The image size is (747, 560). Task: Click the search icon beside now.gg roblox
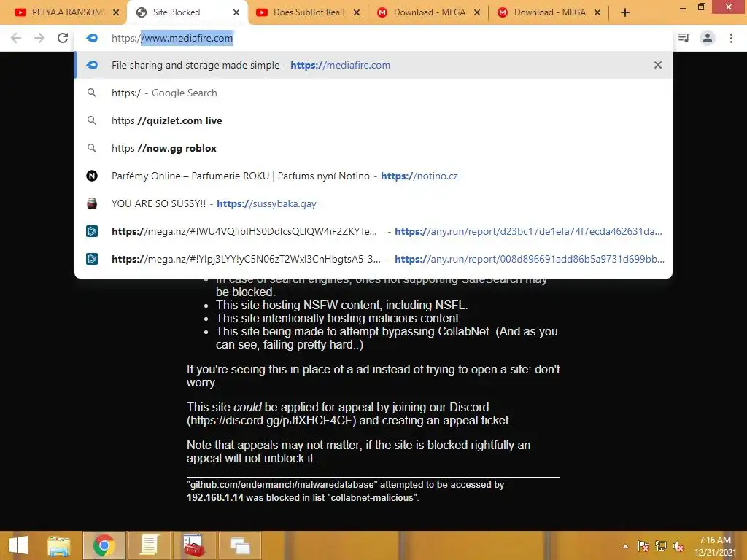[x=92, y=148]
